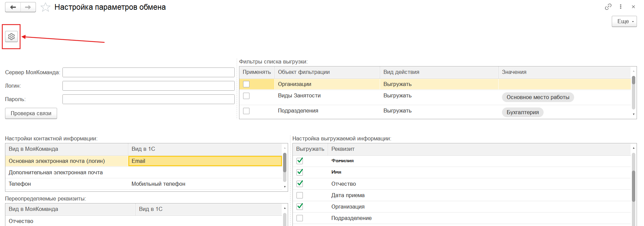Open the three-dot options menu
Viewport: 644px width, 226px height.
tap(620, 7)
